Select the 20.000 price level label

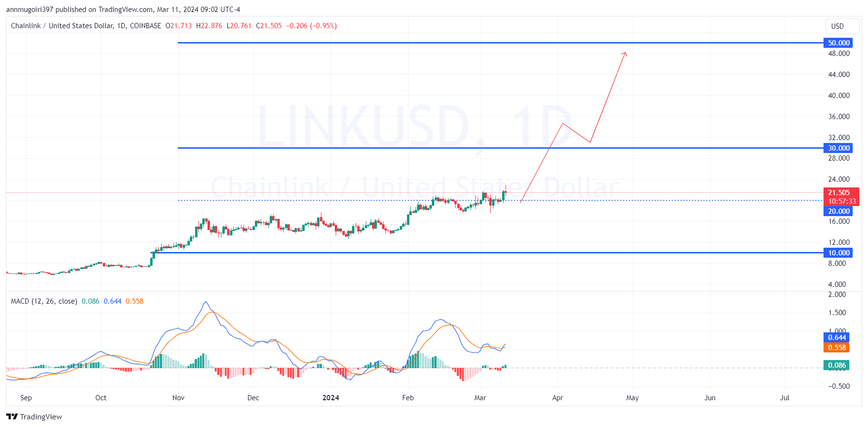[x=838, y=211]
